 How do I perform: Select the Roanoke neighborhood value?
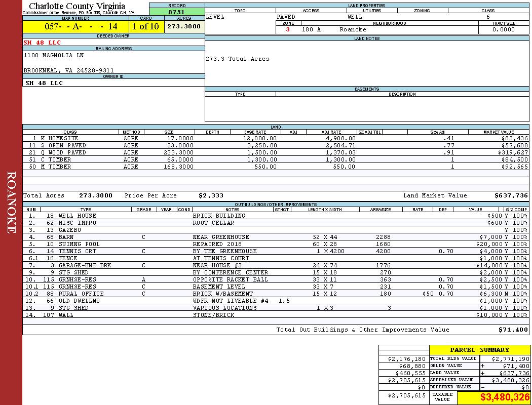tap(353, 29)
